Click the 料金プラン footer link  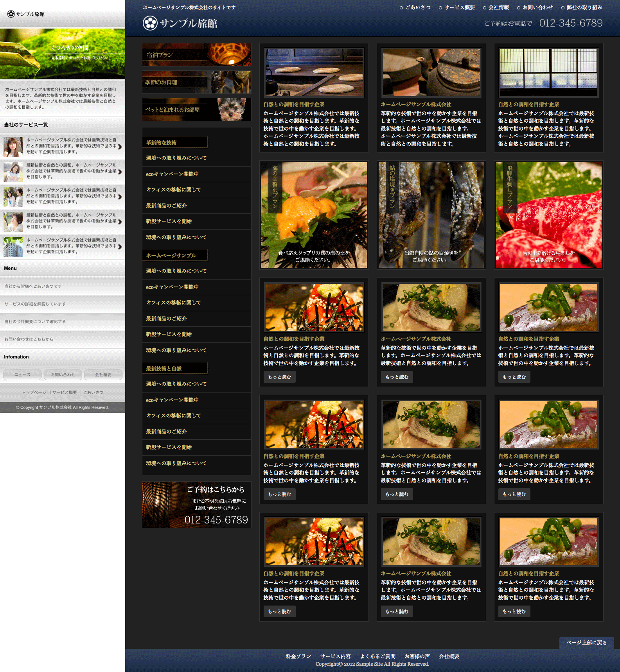pyautogui.click(x=298, y=656)
